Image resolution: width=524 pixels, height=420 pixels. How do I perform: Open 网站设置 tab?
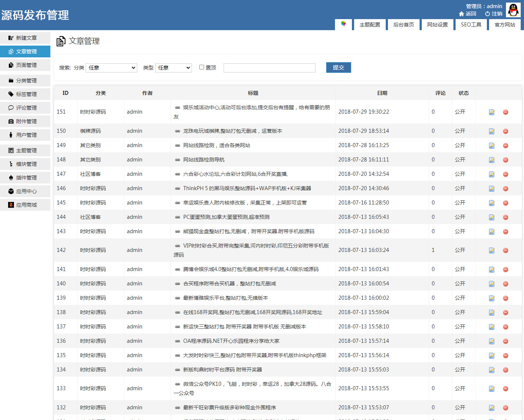[x=438, y=25]
